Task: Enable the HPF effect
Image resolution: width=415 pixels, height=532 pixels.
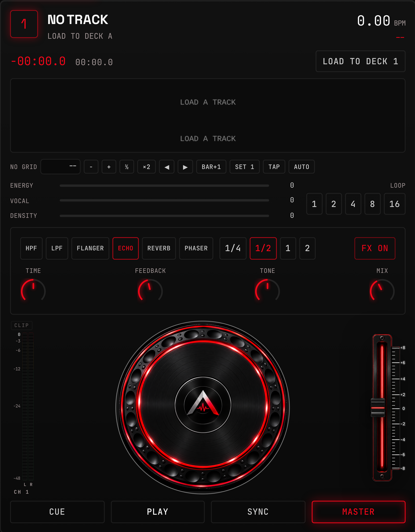Action: click(31, 248)
